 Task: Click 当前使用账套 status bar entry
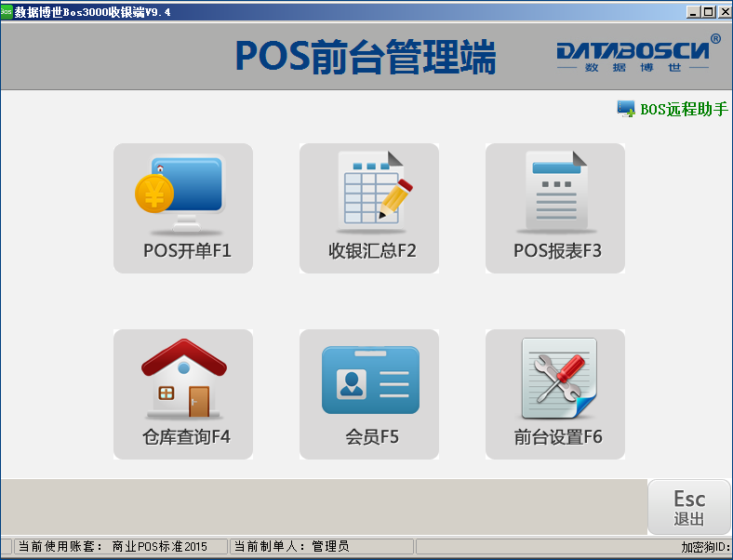point(121,546)
